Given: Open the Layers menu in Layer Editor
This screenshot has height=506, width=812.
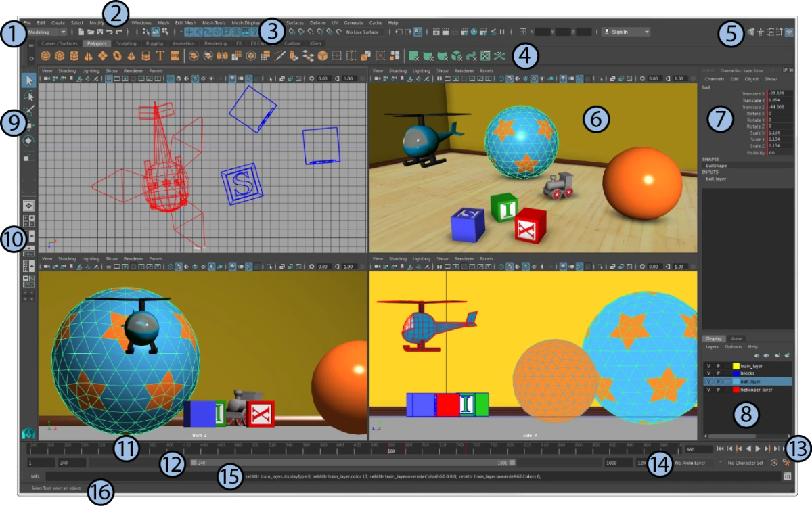Looking at the screenshot, I should pyautogui.click(x=713, y=346).
